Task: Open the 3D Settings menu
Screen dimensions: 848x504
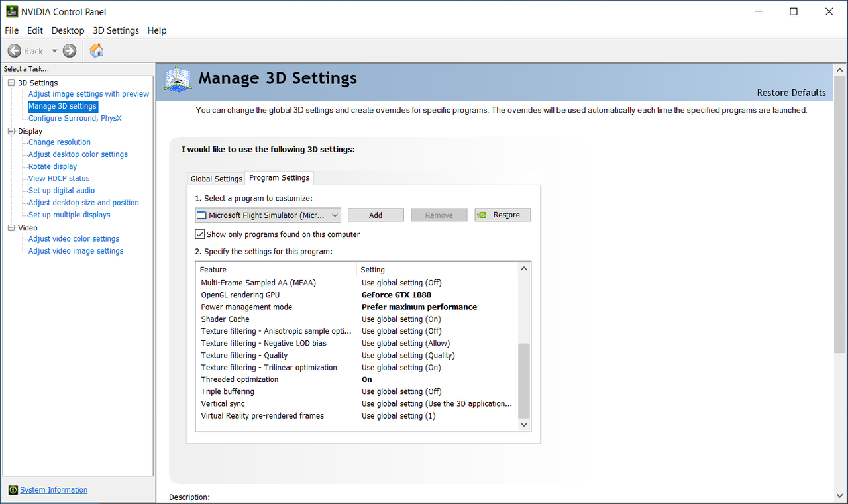Action: [x=116, y=30]
